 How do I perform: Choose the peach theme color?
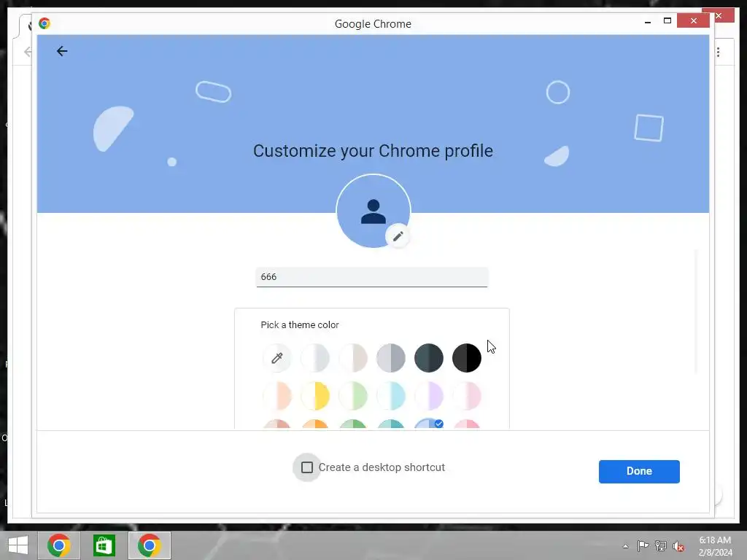pos(276,396)
